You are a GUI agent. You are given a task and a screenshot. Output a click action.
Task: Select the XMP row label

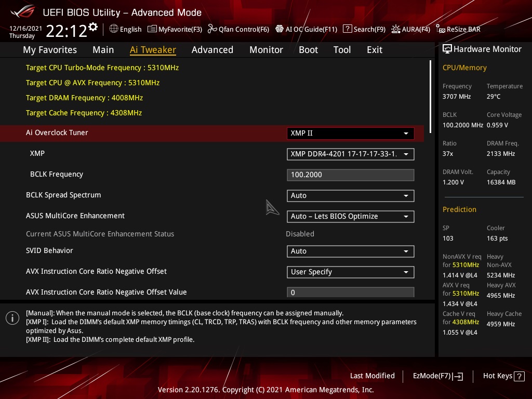[x=37, y=153]
